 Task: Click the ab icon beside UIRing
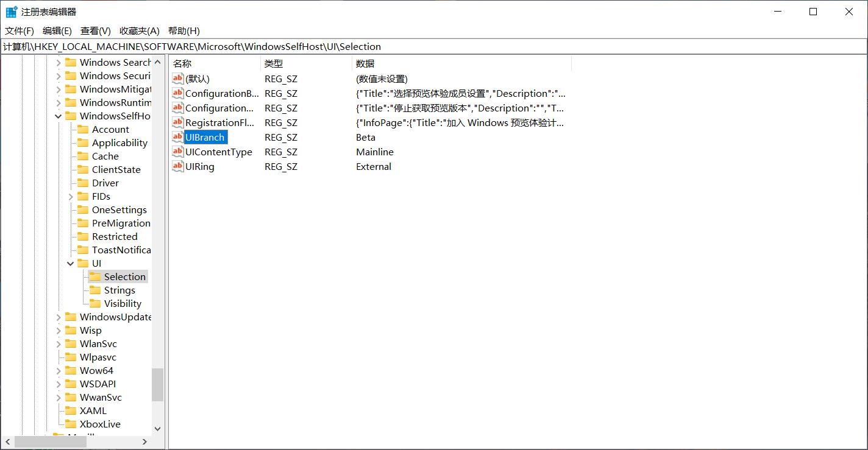click(x=177, y=166)
